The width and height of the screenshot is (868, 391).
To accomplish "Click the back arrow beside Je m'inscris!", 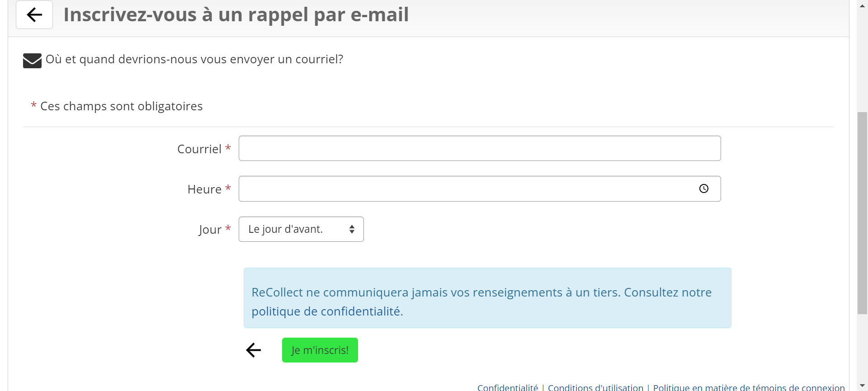I will click(x=254, y=350).
